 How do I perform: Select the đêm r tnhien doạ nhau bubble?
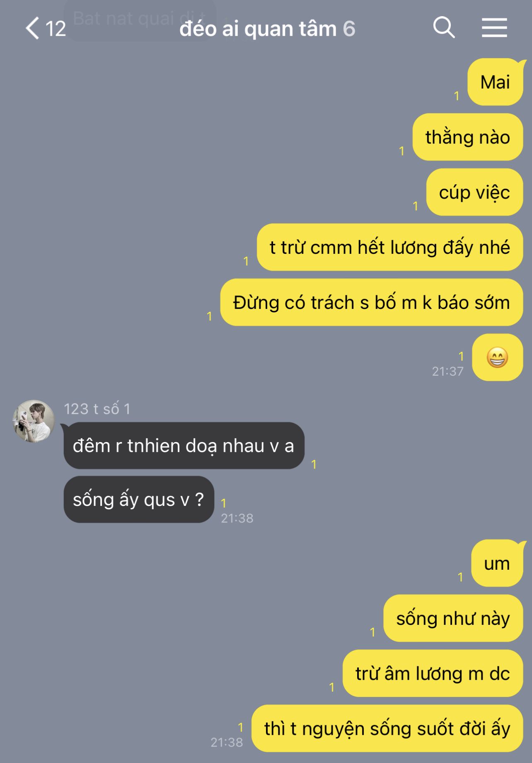184,446
